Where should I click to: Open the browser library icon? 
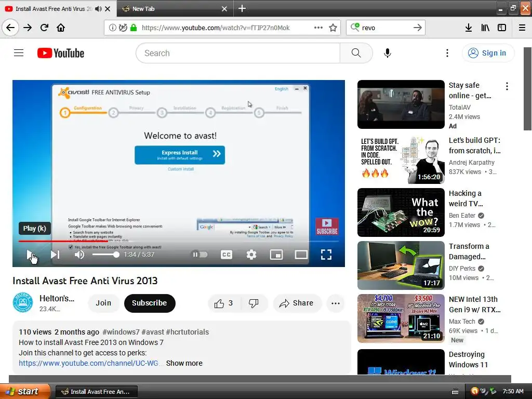point(485,28)
